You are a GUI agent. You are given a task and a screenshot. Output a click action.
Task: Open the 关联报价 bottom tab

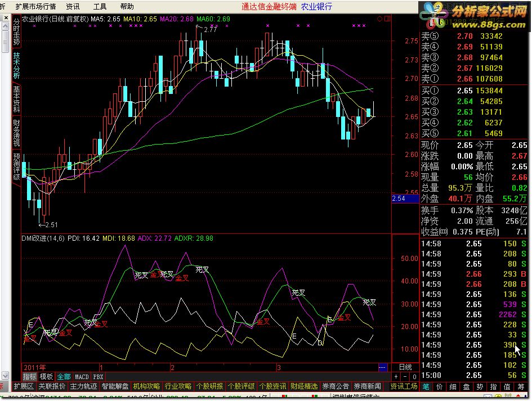pyautogui.click(x=52, y=386)
